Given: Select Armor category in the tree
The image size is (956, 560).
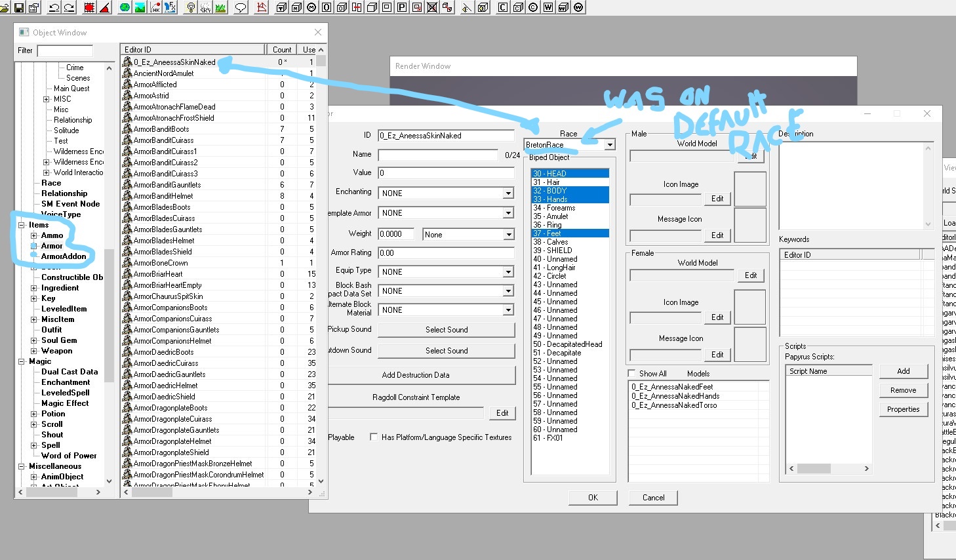Looking at the screenshot, I should (x=52, y=246).
